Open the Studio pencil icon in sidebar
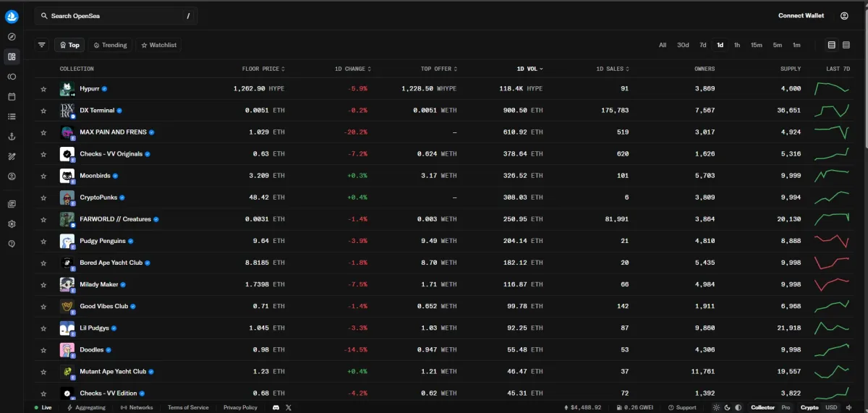Viewport: 868px width, 413px height. click(x=12, y=156)
